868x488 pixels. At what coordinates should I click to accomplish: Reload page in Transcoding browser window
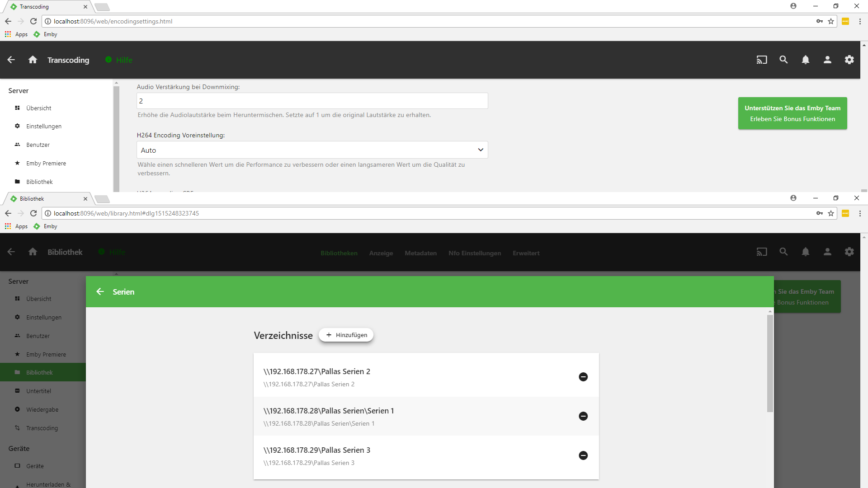33,21
